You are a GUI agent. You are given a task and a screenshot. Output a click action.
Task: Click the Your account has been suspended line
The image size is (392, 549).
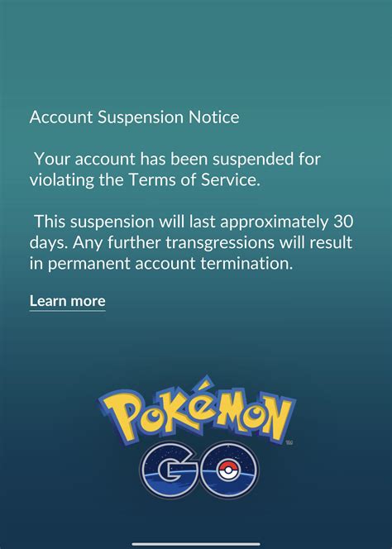178,159
